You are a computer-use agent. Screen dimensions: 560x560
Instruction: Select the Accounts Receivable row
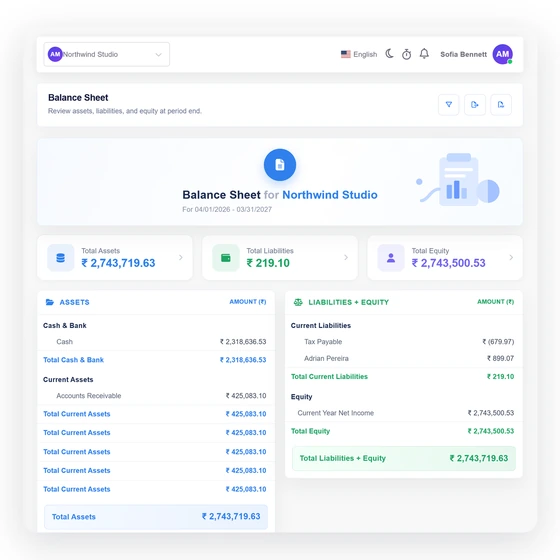[x=156, y=396]
